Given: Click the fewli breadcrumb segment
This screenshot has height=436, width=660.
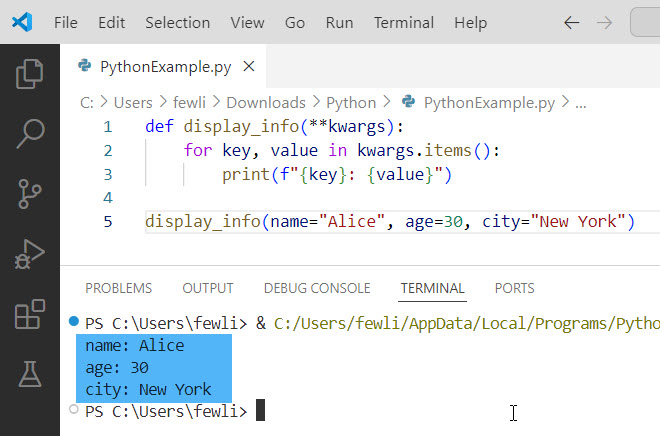Looking at the screenshot, I should [x=189, y=103].
